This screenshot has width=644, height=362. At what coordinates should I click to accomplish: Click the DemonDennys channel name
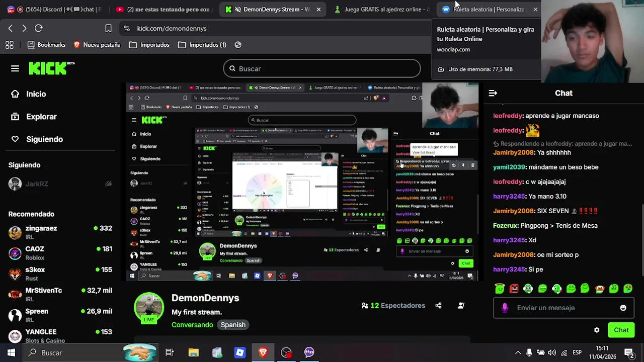205,298
